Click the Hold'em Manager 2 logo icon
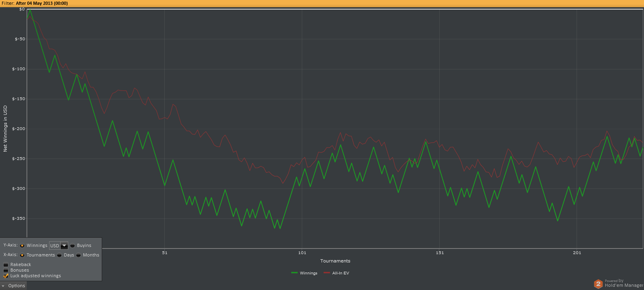The height and width of the screenshot is (290, 644). 598,284
